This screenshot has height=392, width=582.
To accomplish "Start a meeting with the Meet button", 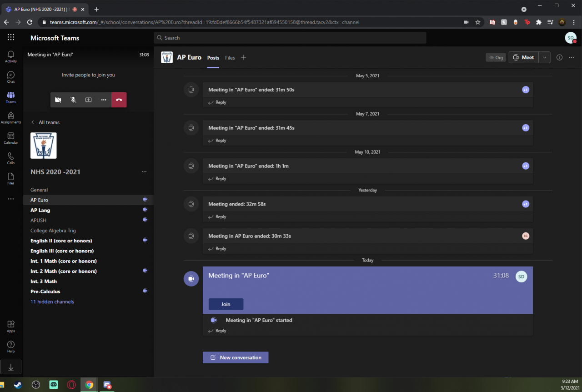I will (523, 57).
